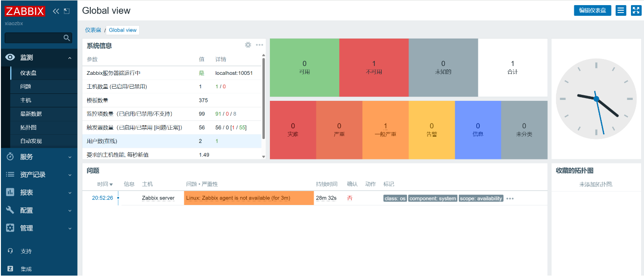This screenshot has height=277, width=644.
Task: Click the search magnifier icon
Action: click(67, 38)
